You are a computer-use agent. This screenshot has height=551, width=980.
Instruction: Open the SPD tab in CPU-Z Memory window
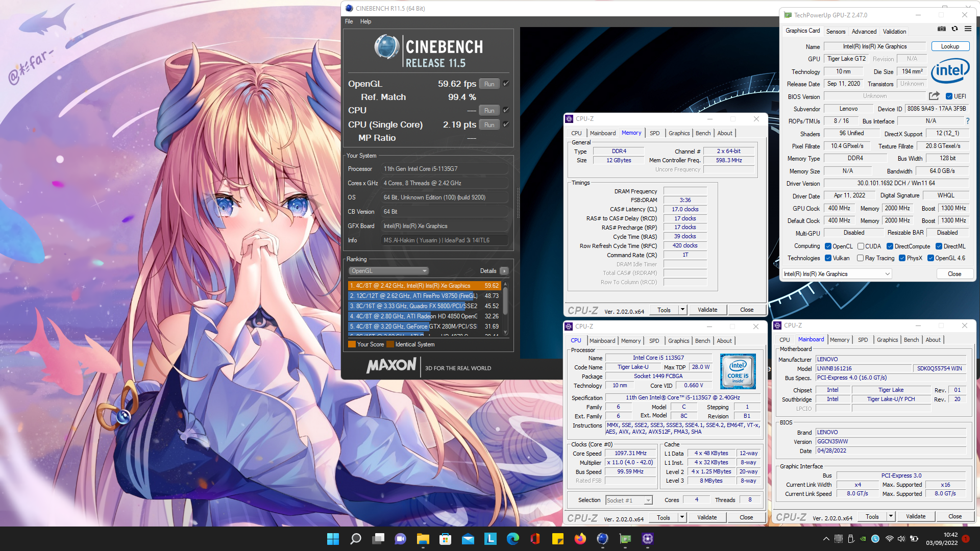[655, 133]
